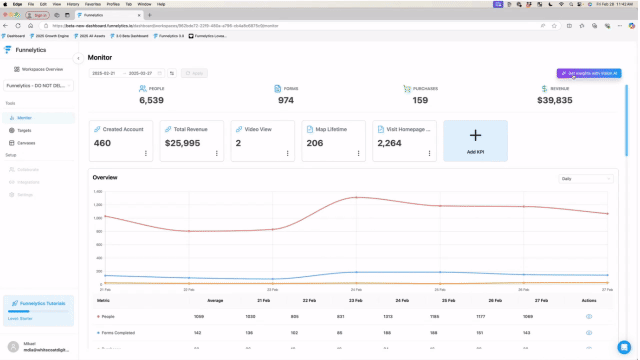Click the start date field 2025-02-21
Screen dimensions: 640x360
coord(104,73)
